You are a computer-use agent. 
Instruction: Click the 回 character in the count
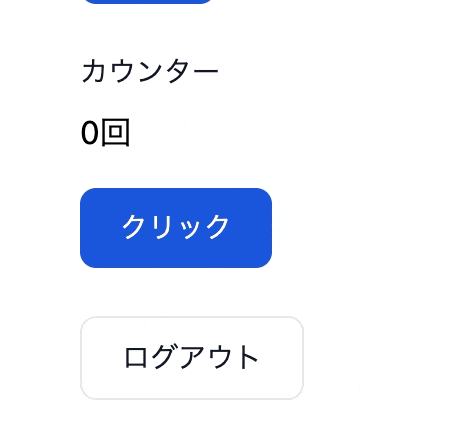coord(115,132)
